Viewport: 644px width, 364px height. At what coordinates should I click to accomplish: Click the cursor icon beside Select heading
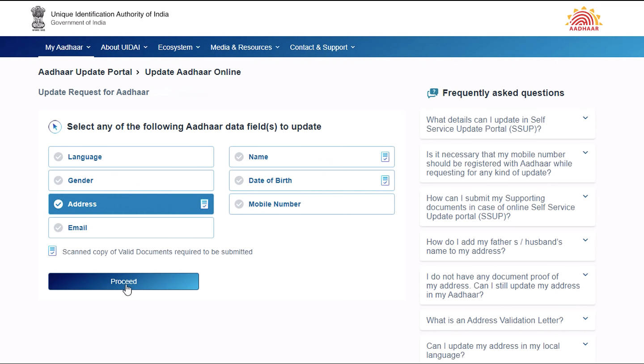pyautogui.click(x=55, y=127)
